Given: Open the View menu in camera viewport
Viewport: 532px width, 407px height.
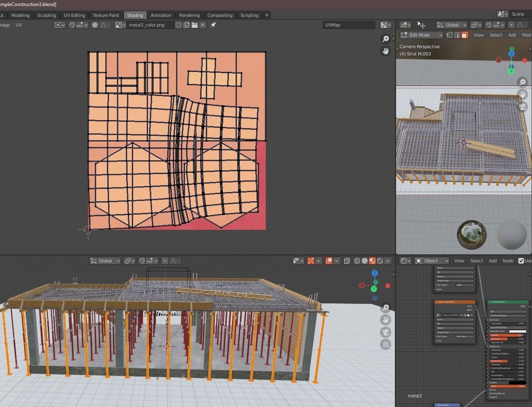Looking at the screenshot, I should [x=479, y=35].
